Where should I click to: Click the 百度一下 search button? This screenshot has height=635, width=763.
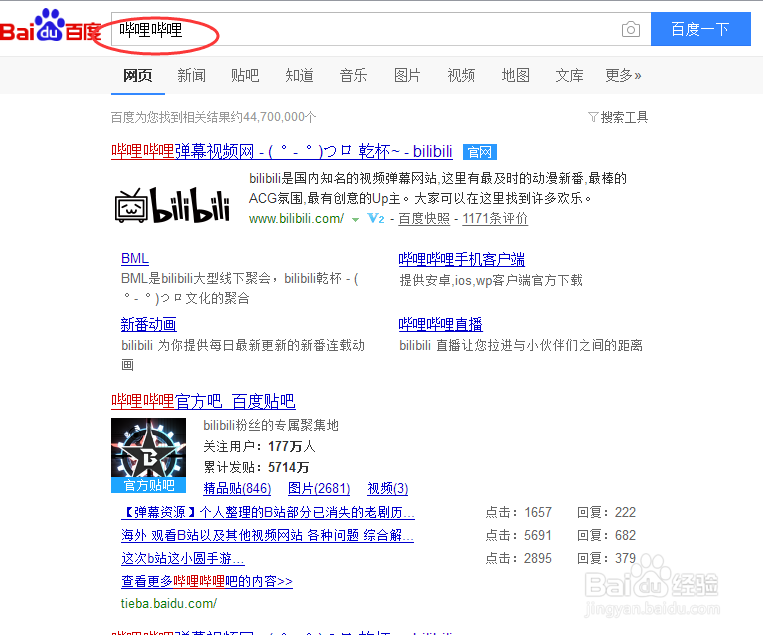point(701,29)
